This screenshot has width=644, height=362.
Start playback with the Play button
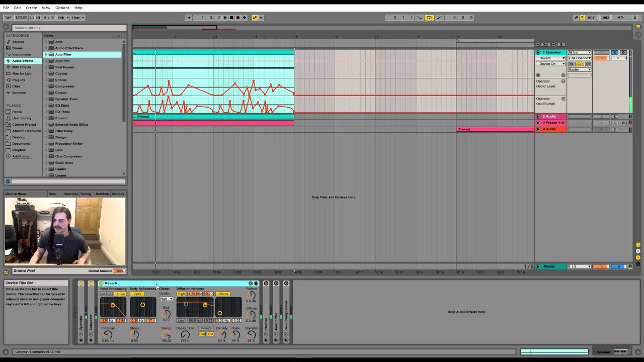pyautogui.click(x=225, y=18)
